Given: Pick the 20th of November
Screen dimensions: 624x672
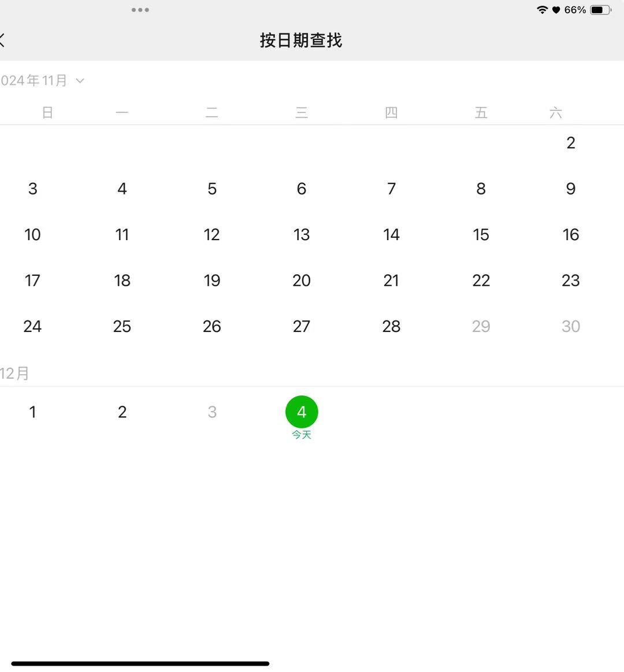Looking at the screenshot, I should pos(302,280).
